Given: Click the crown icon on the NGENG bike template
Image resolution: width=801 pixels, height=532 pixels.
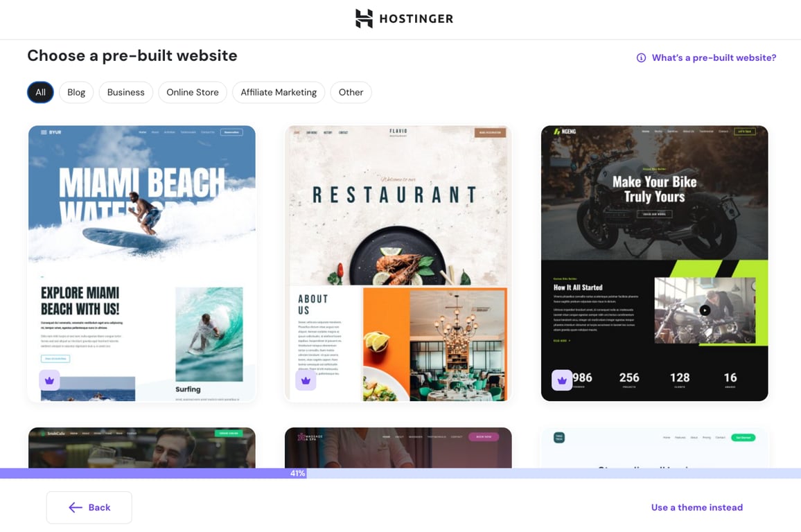Looking at the screenshot, I should tap(561, 380).
